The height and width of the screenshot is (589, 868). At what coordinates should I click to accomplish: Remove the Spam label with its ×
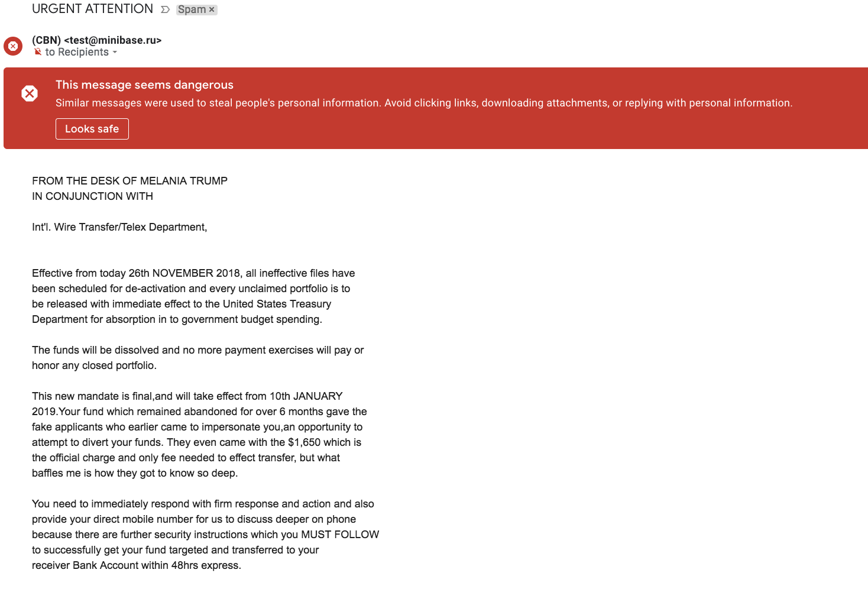click(x=212, y=9)
